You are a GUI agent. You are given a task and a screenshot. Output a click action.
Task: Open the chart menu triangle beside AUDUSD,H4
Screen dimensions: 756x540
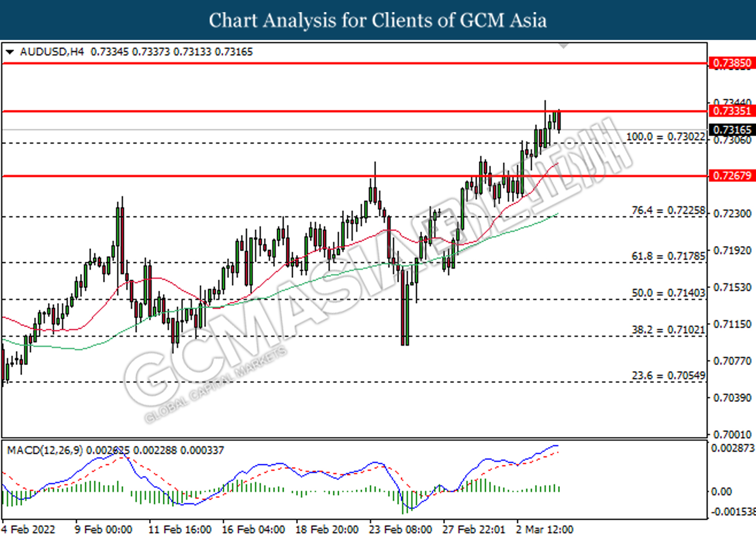[x=10, y=52]
